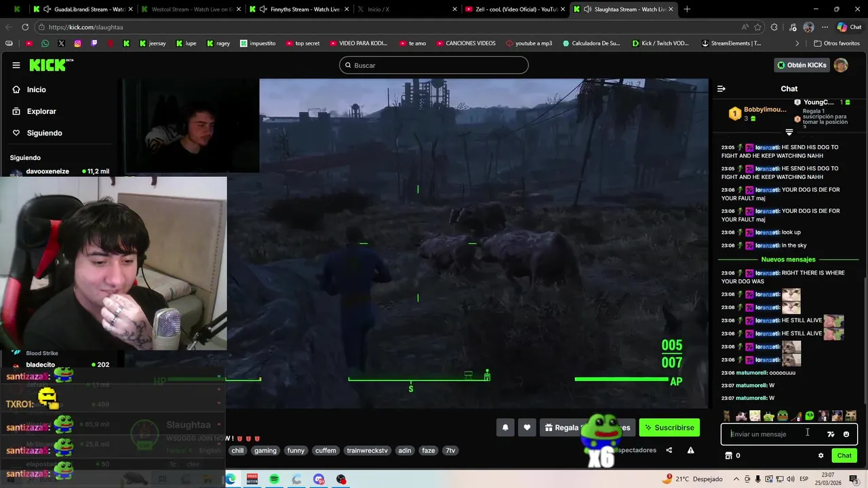Viewport: 868px width, 488px height.
Task: Open ragey bookmark
Action: click(x=218, y=43)
